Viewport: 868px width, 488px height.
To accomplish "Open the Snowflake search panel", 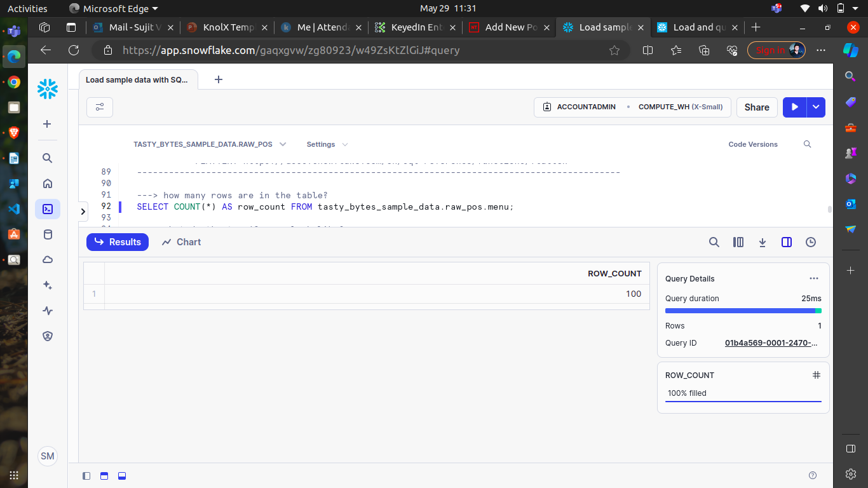I will [x=48, y=158].
